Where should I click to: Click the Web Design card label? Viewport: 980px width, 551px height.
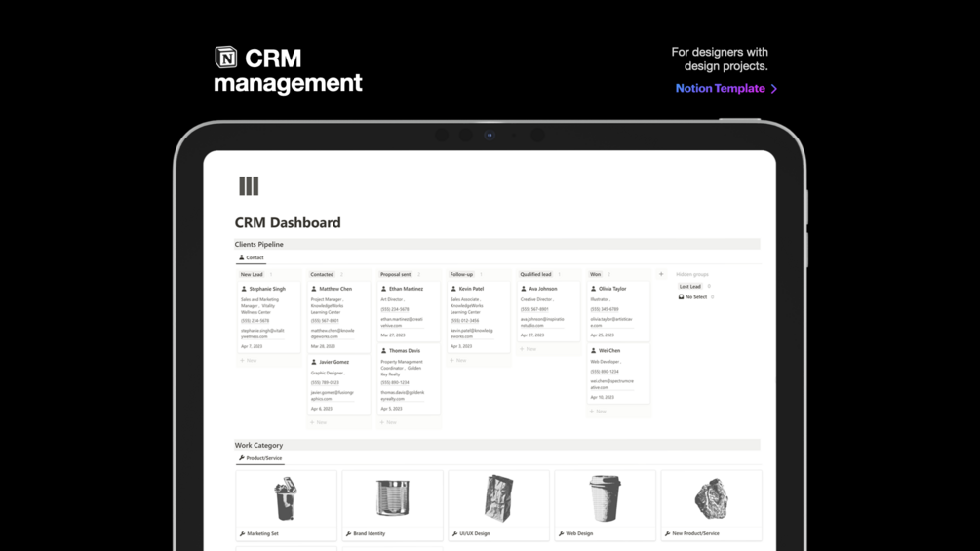pos(579,533)
